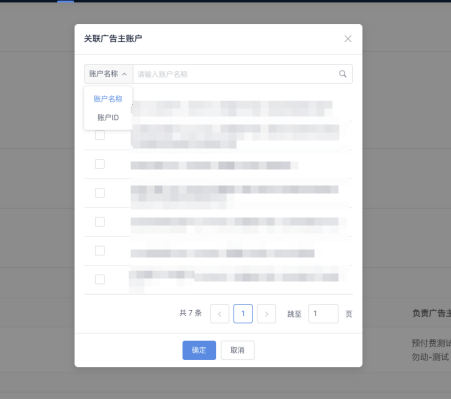Click the 共 7 条 total count text
The width and height of the screenshot is (451, 399).
point(191,313)
